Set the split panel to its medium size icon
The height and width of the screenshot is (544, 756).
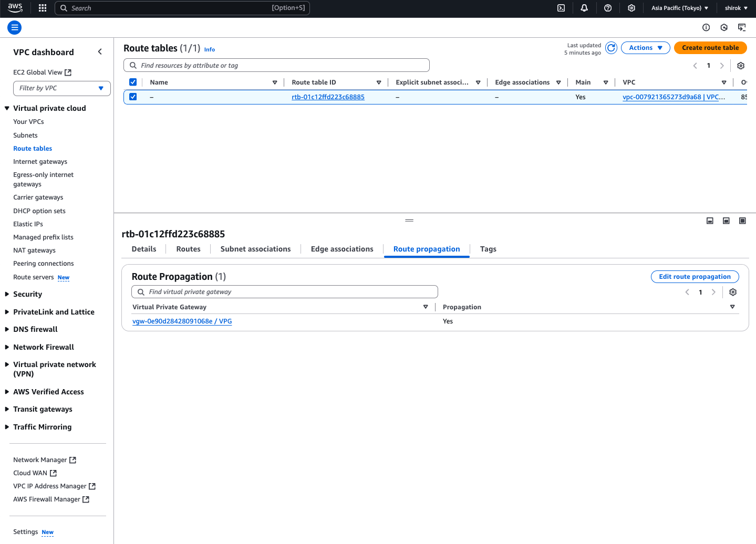coord(726,221)
